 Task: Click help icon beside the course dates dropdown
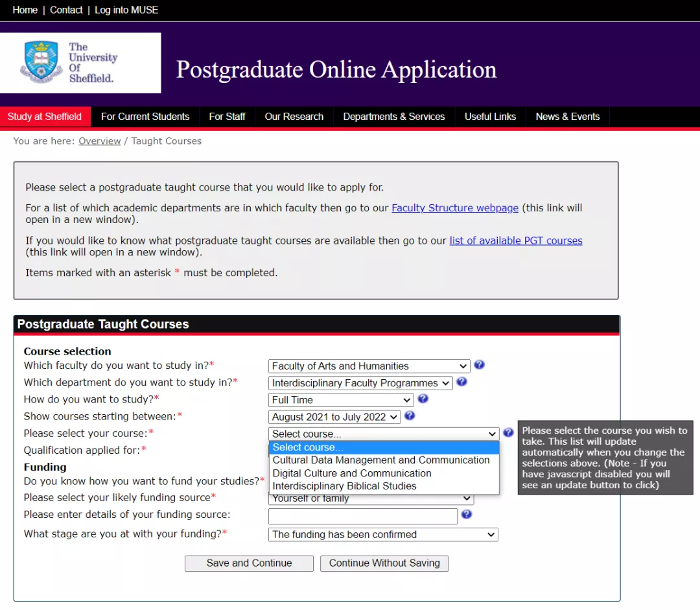click(410, 416)
